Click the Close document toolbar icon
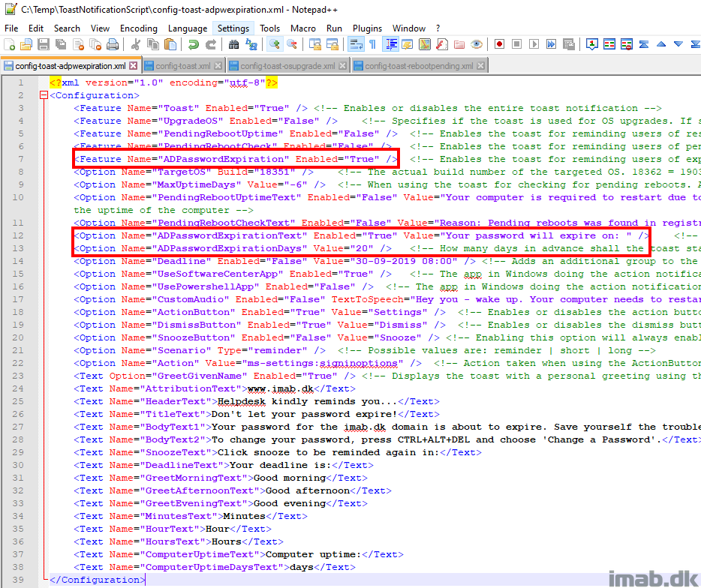 79,44
